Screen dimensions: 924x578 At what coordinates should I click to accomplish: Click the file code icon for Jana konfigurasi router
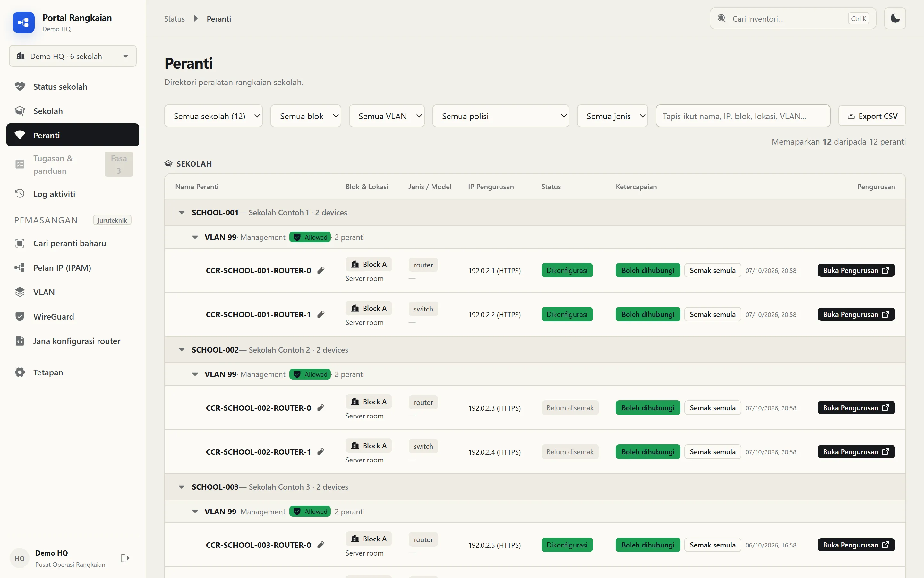(x=20, y=341)
